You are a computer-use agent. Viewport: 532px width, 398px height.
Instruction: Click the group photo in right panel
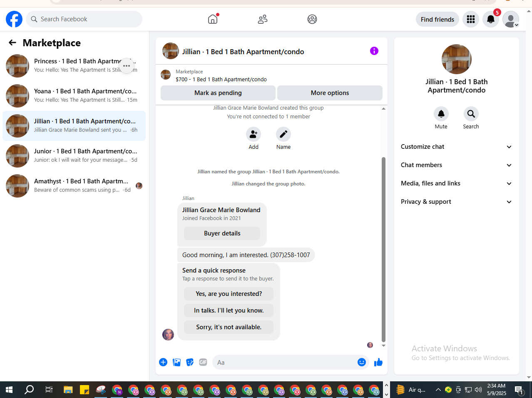tap(457, 59)
